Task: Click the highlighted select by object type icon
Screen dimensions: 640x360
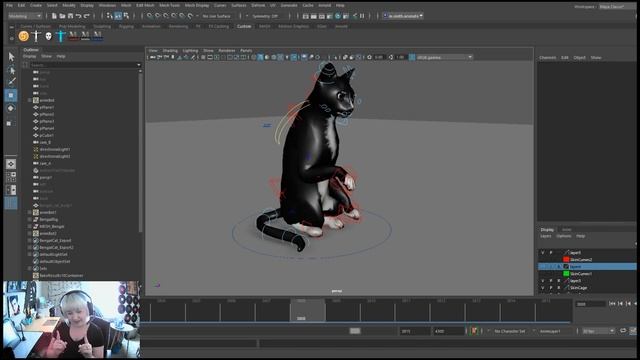Action: click(118, 16)
